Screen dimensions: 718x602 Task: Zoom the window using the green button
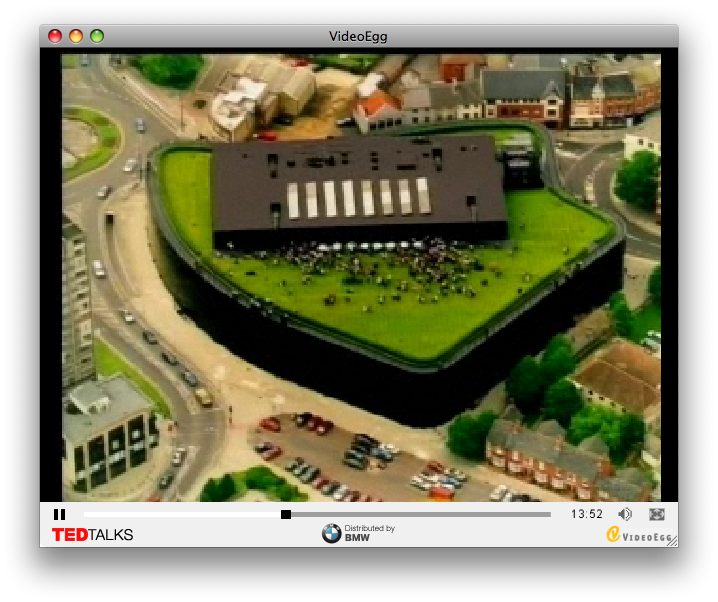pyautogui.click(x=97, y=36)
